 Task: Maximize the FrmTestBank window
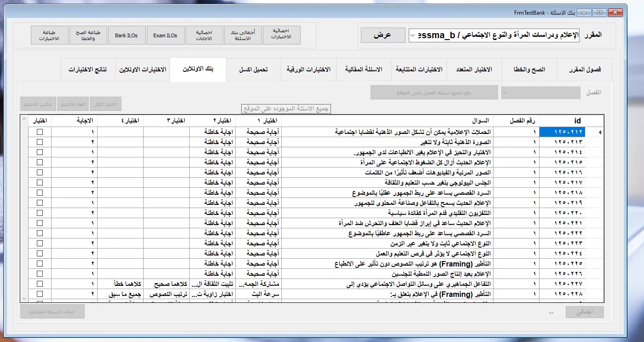point(599,12)
